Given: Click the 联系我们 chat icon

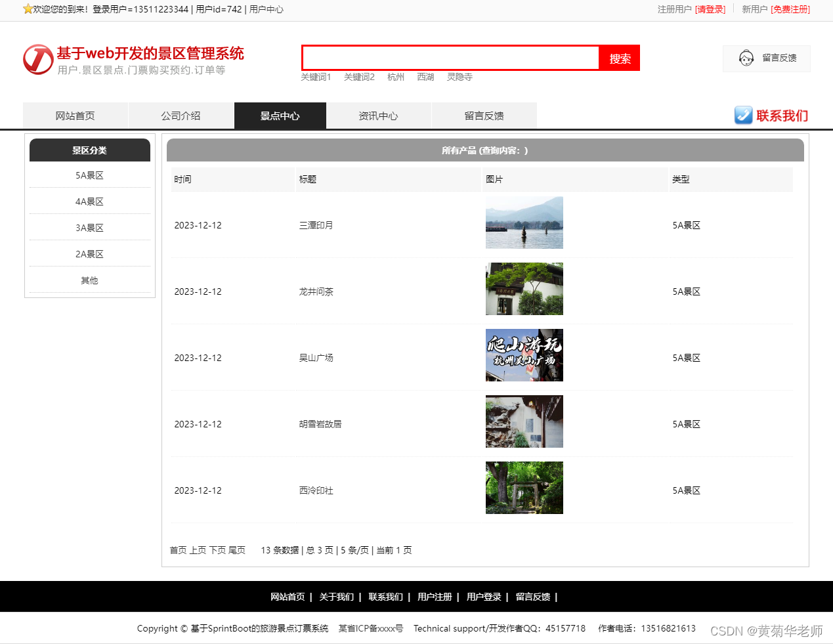Looking at the screenshot, I should click(x=743, y=116).
